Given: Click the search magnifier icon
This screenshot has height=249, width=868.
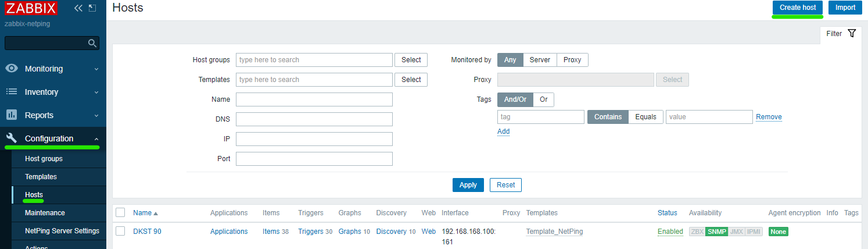Looking at the screenshot, I should pyautogui.click(x=92, y=43).
